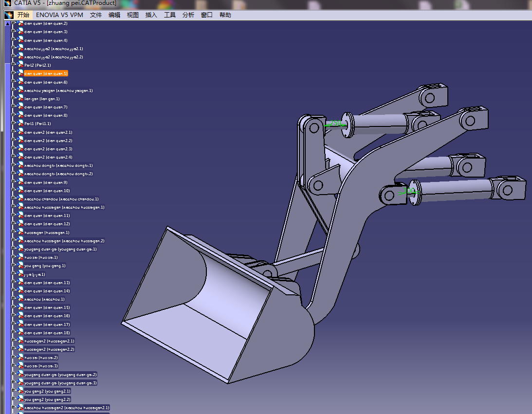Click the part icon beside 'huosagan.1'
The height and width of the screenshot is (414, 532).
point(19,232)
